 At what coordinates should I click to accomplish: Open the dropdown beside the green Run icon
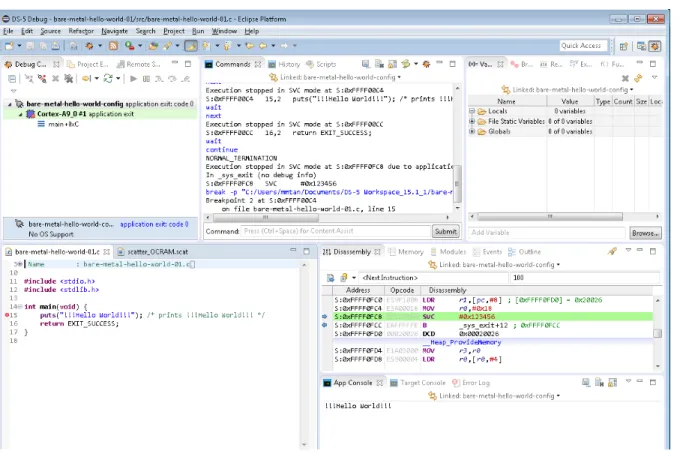140,46
